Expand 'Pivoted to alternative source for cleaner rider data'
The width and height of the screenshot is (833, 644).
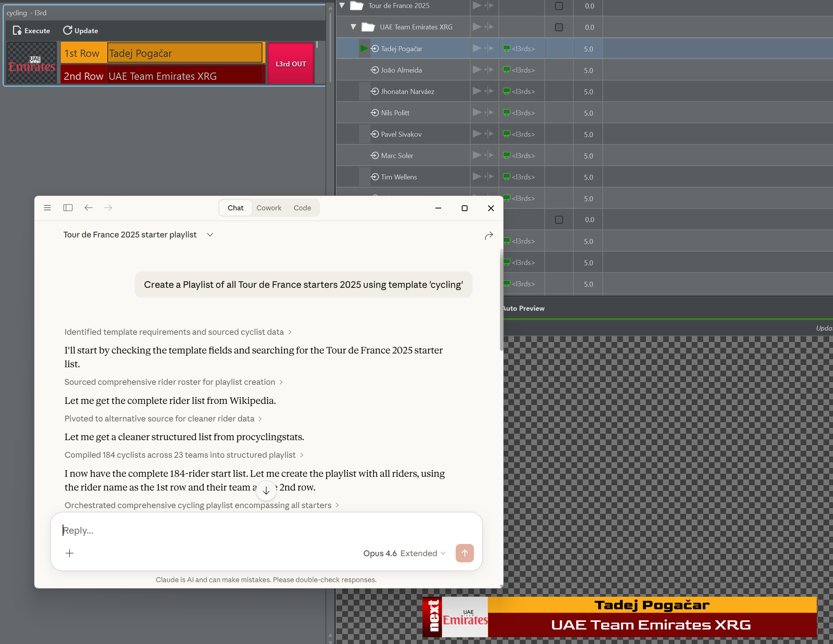click(x=163, y=418)
